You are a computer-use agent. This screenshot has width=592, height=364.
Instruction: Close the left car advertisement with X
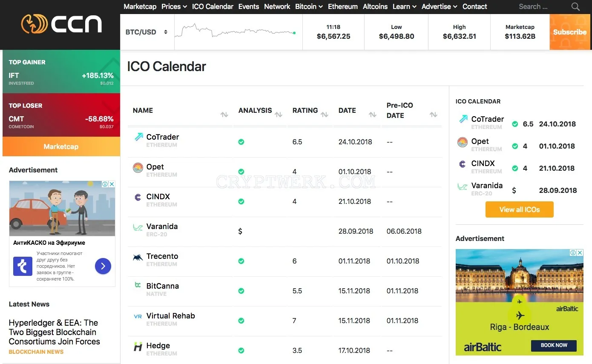pos(112,184)
